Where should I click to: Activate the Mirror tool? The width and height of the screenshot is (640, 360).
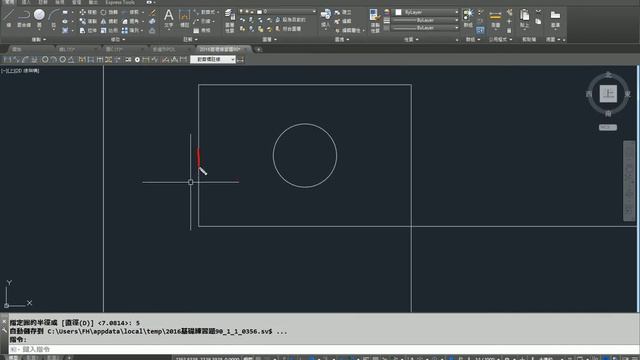pos(109,21)
